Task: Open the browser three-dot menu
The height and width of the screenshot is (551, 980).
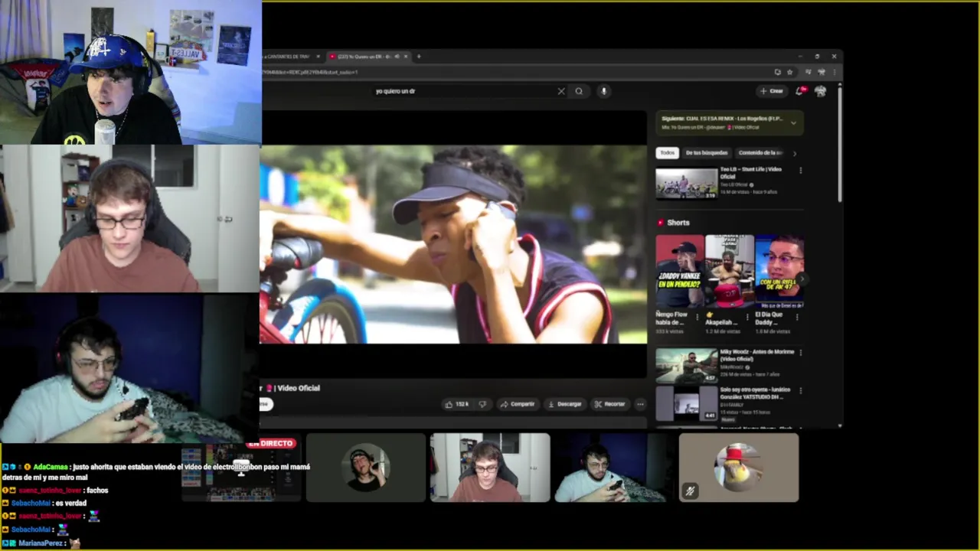Action: 835,72
